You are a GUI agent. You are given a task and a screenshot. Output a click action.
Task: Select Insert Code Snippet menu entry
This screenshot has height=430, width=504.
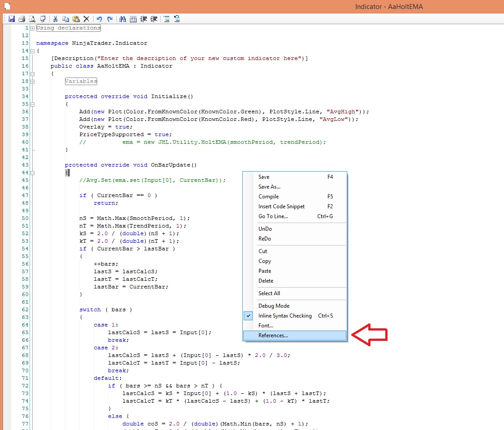pyautogui.click(x=295, y=206)
